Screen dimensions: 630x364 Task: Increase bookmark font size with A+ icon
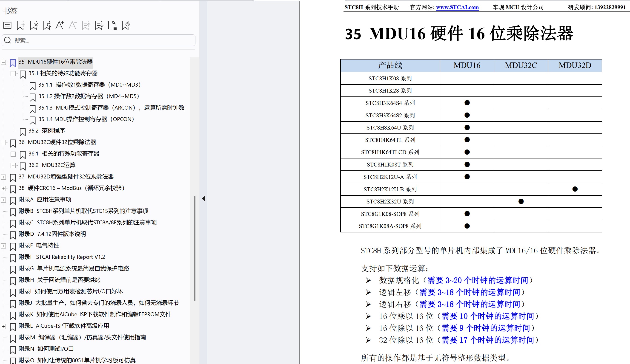(x=60, y=25)
